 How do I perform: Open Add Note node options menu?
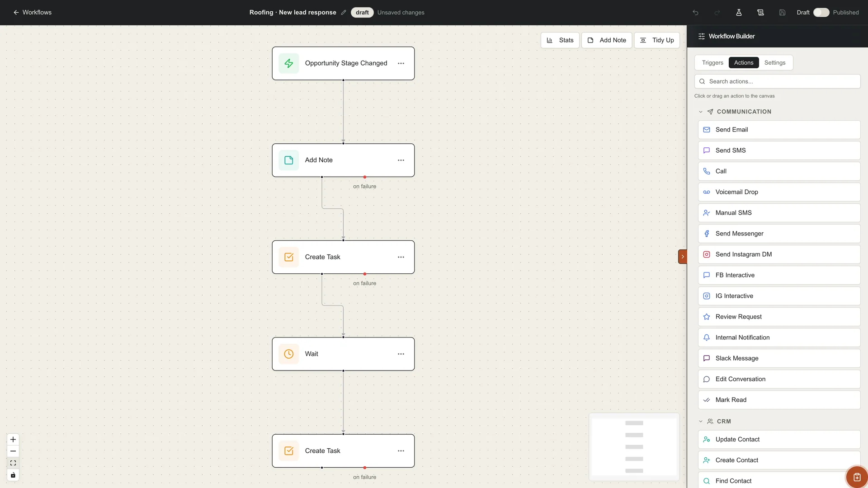[401, 160]
